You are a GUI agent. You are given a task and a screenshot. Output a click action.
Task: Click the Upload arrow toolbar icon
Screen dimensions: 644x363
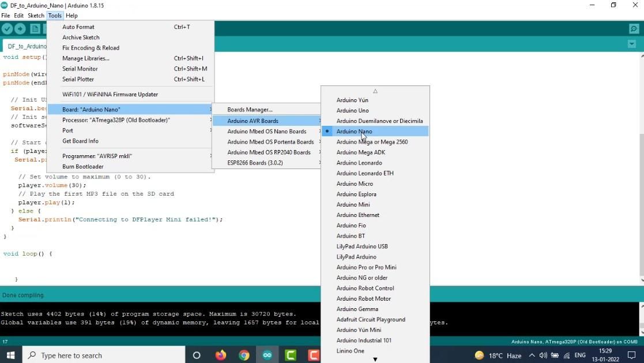[20, 29]
